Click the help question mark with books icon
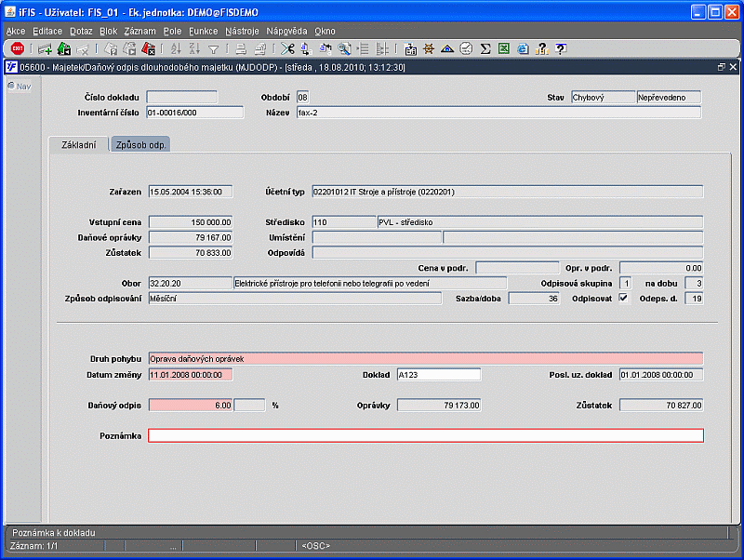Screen dimensions: 744x560 tap(542, 48)
